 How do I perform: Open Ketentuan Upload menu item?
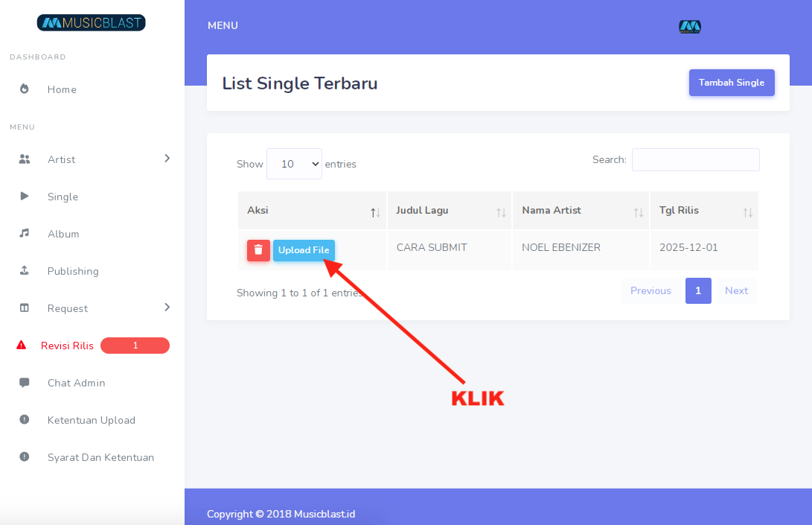click(91, 420)
